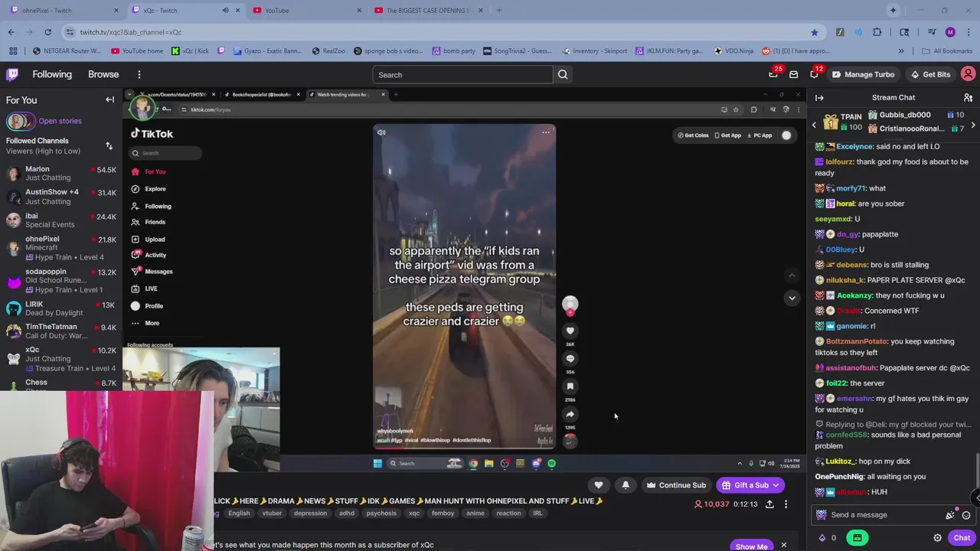Reload the Twitch page
This screenshot has width=980, height=551.
[x=47, y=32]
